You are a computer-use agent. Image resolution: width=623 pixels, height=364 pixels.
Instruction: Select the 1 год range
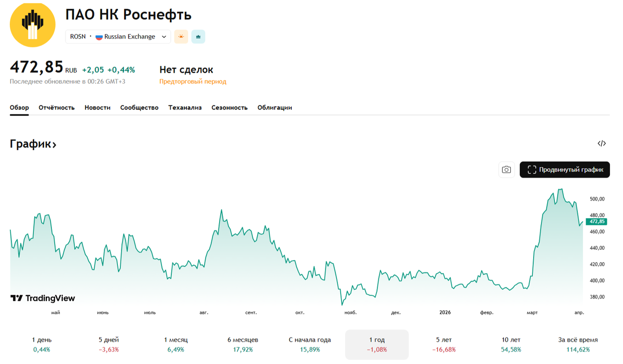pyautogui.click(x=377, y=344)
